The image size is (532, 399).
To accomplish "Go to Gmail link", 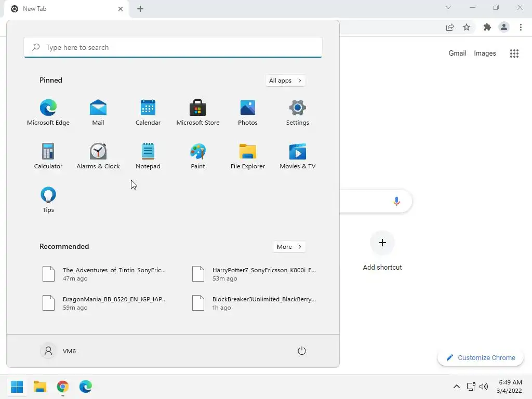I will (457, 54).
